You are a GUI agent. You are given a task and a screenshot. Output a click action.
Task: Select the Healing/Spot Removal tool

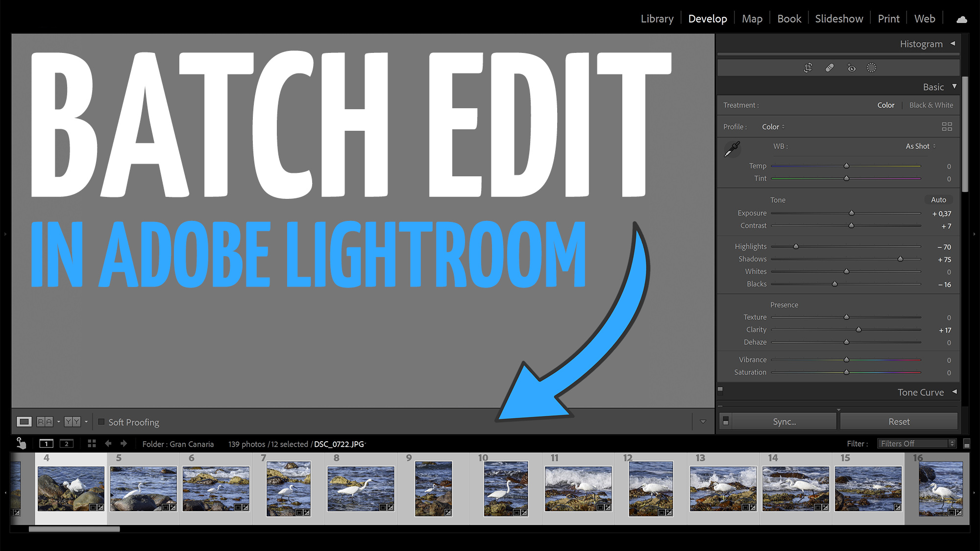tap(829, 68)
